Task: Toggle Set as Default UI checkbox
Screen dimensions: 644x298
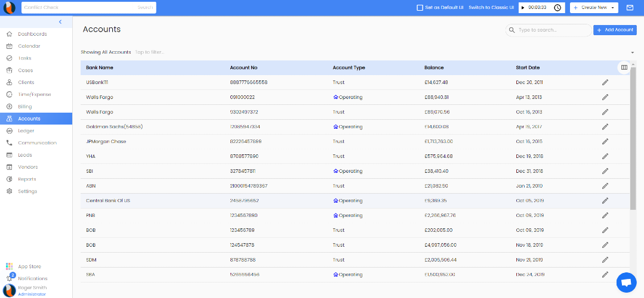Action: point(420,8)
